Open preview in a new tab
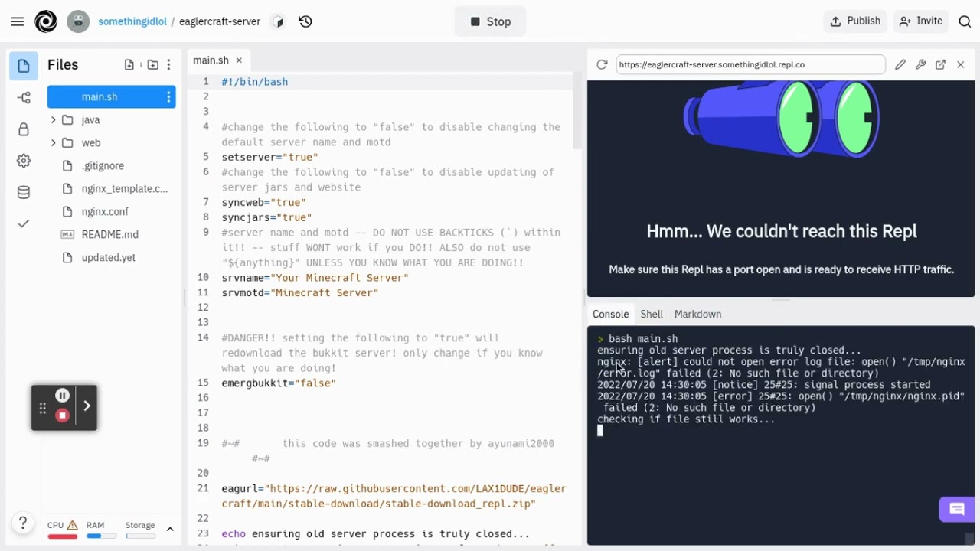The width and height of the screenshot is (980, 551). click(x=940, y=65)
